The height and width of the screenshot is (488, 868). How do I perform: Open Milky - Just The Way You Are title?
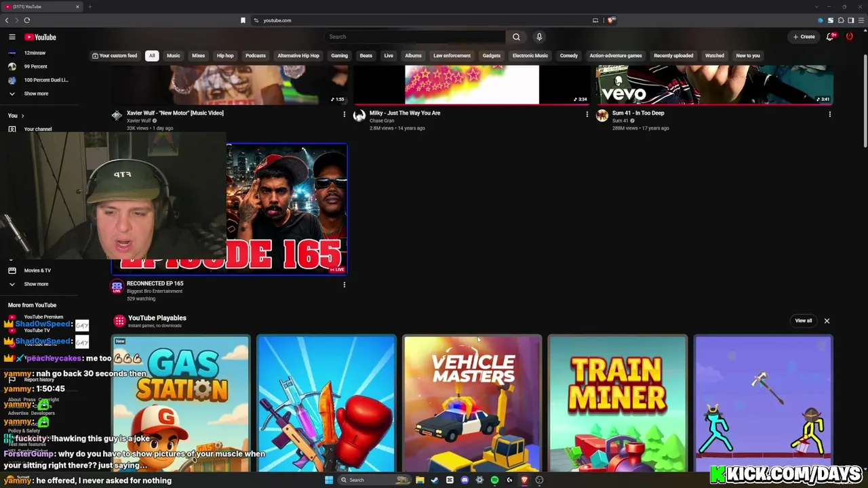coord(405,113)
